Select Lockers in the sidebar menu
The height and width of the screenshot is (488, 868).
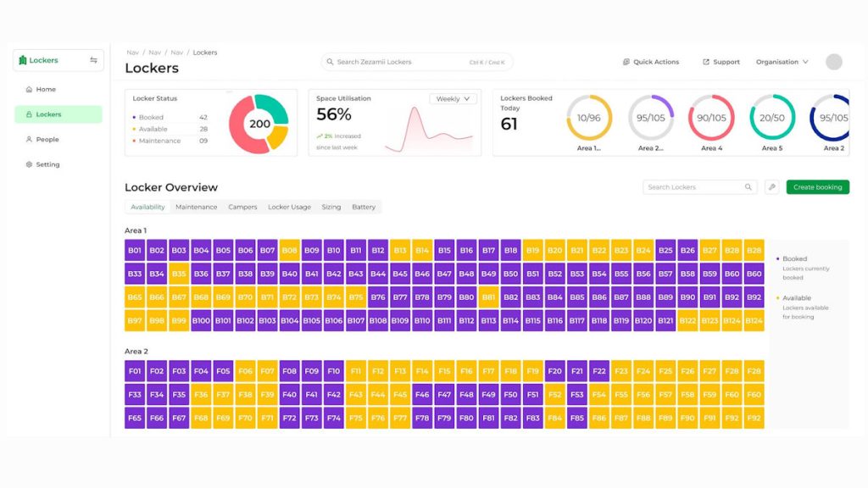coord(58,114)
